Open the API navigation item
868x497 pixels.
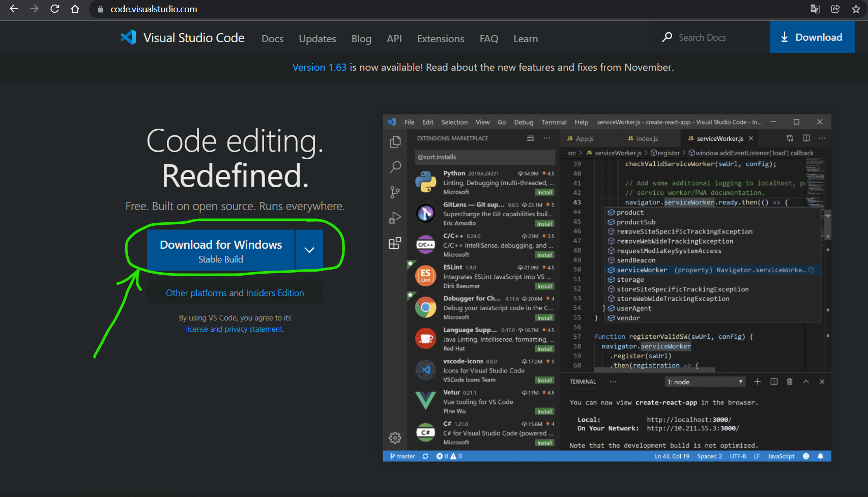coord(394,39)
